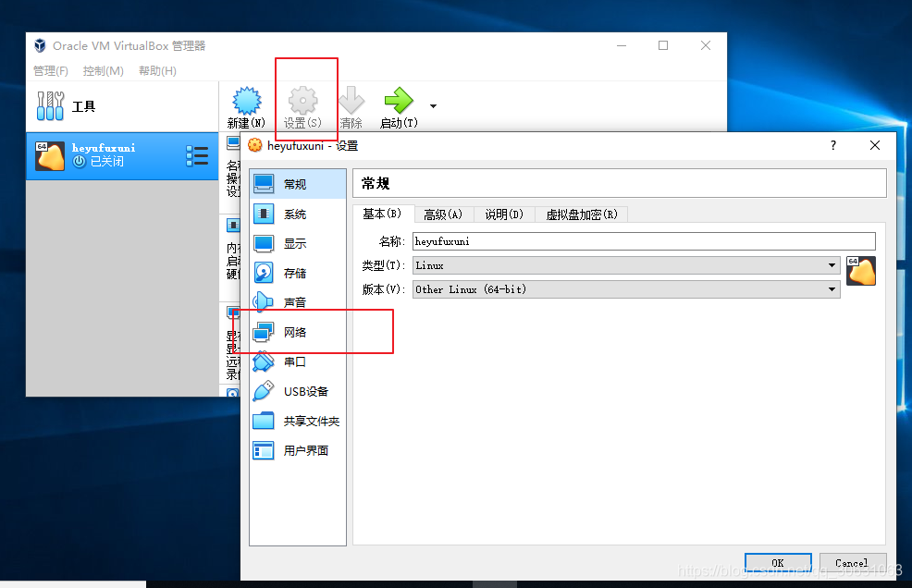Switch to the 说明(D) tab

[504, 214]
